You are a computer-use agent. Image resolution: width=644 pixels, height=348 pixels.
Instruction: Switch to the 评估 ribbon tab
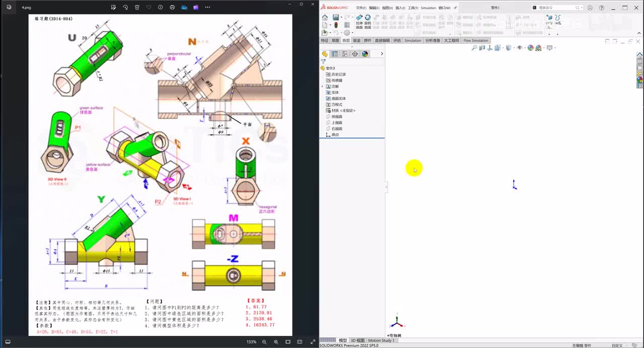tap(397, 40)
